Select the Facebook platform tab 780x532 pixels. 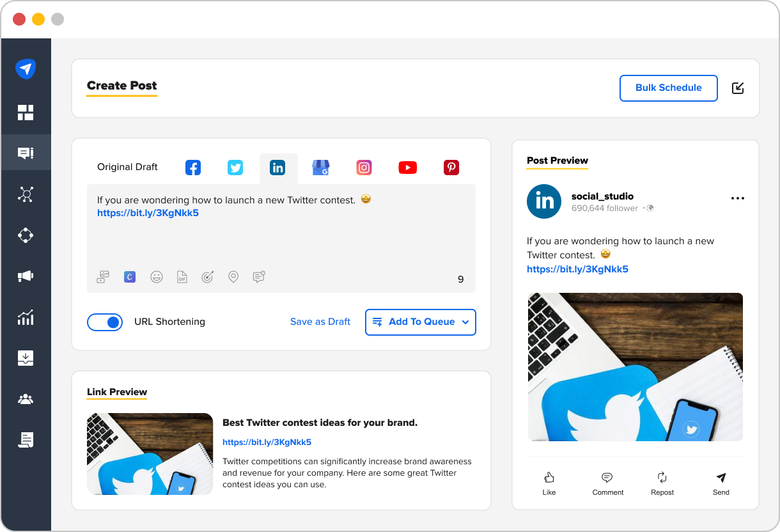pyautogui.click(x=193, y=168)
